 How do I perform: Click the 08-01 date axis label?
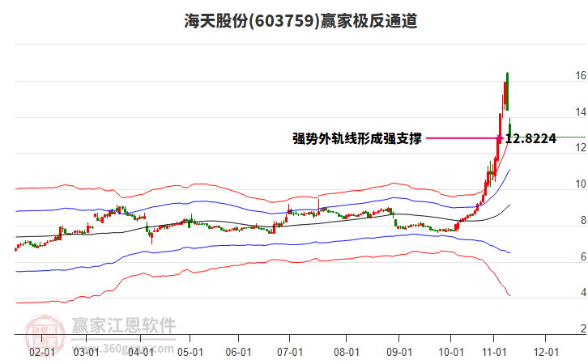pos(347,352)
